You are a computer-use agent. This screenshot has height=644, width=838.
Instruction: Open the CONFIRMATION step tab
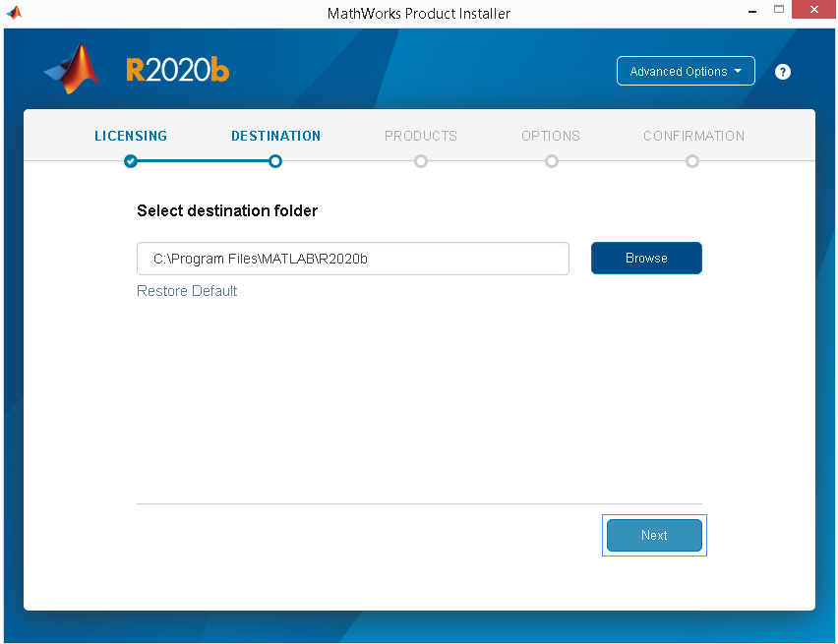tap(693, 136)
